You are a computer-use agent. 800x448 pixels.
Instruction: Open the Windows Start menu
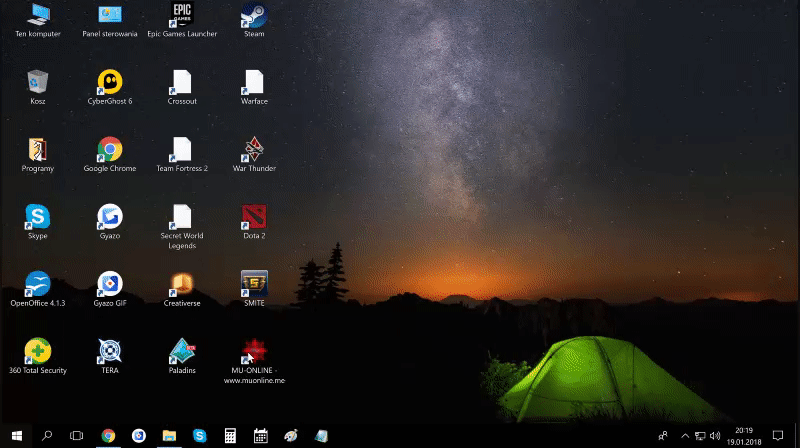(16, 436)
